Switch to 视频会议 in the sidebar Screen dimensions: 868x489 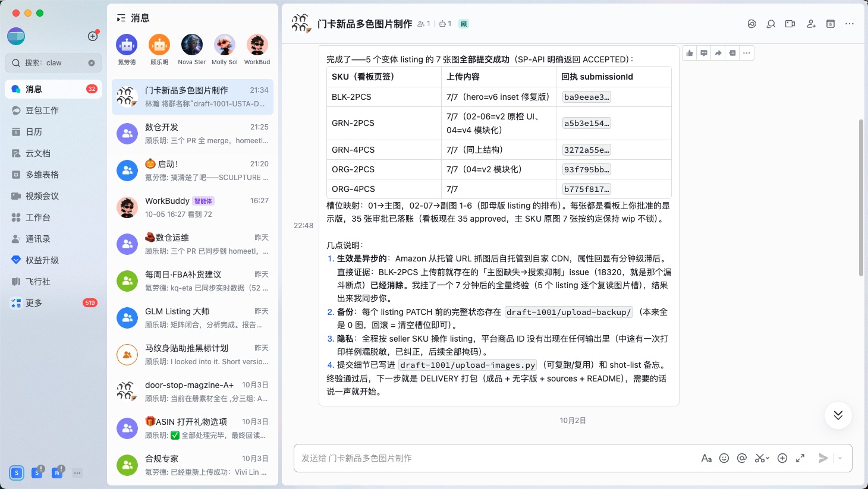tap(54, 196)
